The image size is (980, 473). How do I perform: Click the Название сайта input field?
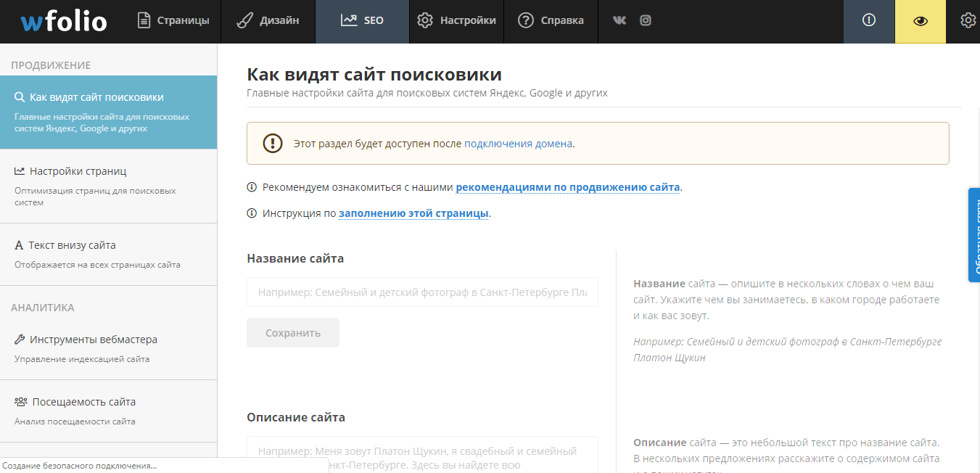pos(422,292)
